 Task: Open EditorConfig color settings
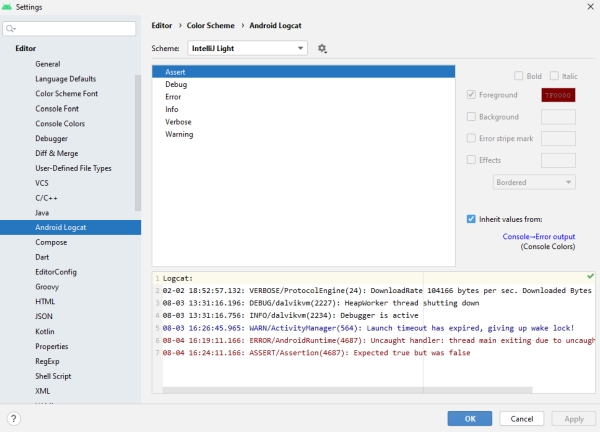tap(56, 272)
